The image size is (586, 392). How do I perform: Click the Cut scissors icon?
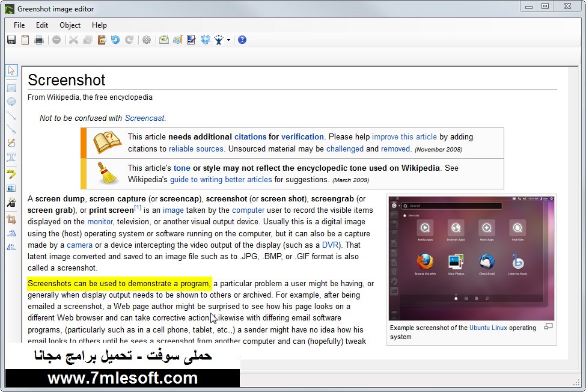click(73, 40)
